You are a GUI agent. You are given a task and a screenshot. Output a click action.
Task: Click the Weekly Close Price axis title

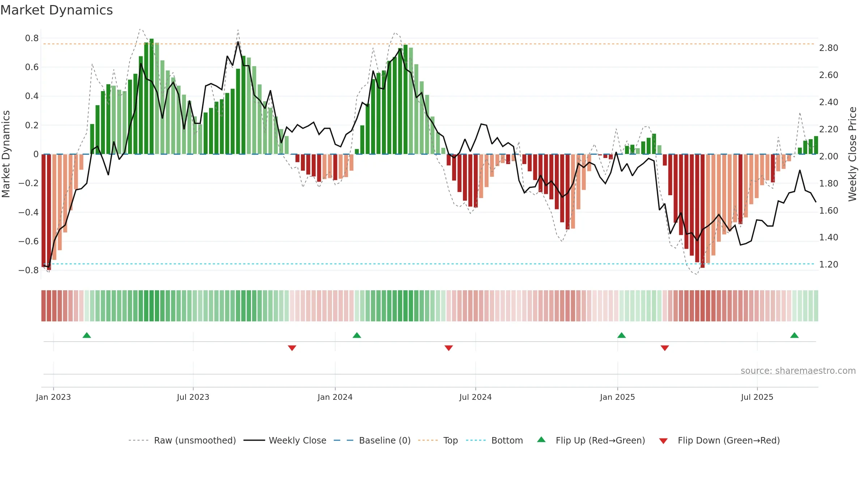852,154
